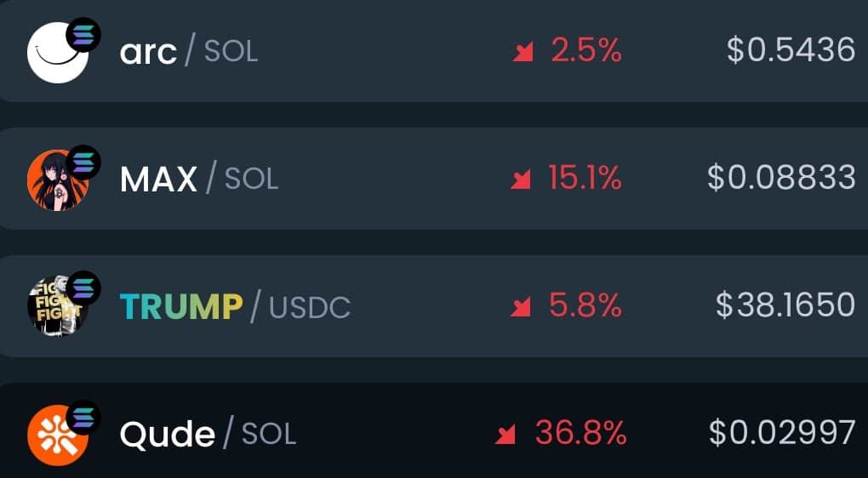This screenshot has height=478, width=868.
Task: Click the MAX 15.1% change value
Action: (x=585, y=178)
